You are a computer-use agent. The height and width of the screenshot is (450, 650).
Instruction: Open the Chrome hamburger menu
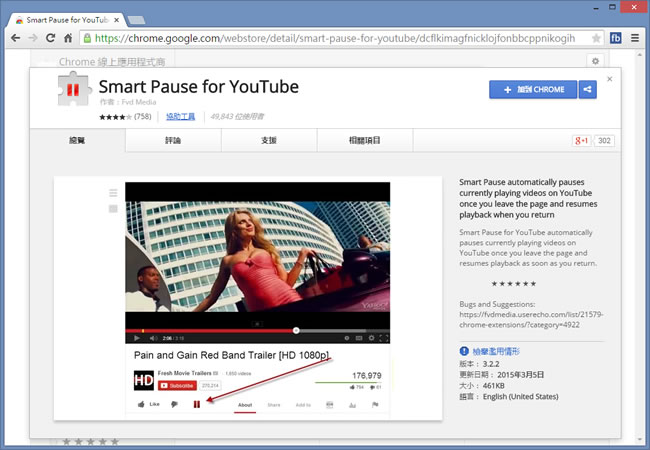pyautogui.click(x=636, y=39)
